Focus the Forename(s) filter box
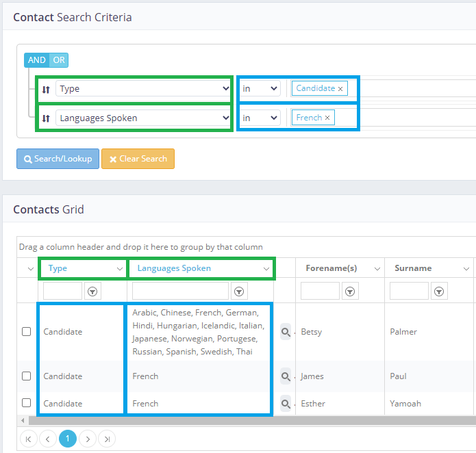Viewport: 476px width, 453px height. click(320, 291)
